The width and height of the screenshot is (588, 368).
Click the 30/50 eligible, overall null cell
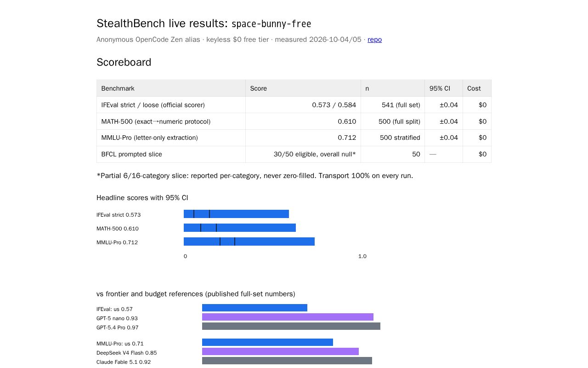[303, 155]
